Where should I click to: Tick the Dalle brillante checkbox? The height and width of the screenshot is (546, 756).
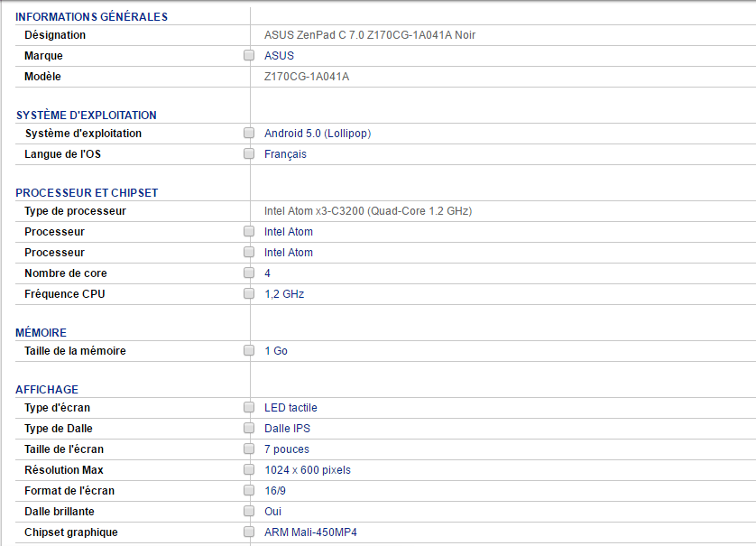pos(249,512)
